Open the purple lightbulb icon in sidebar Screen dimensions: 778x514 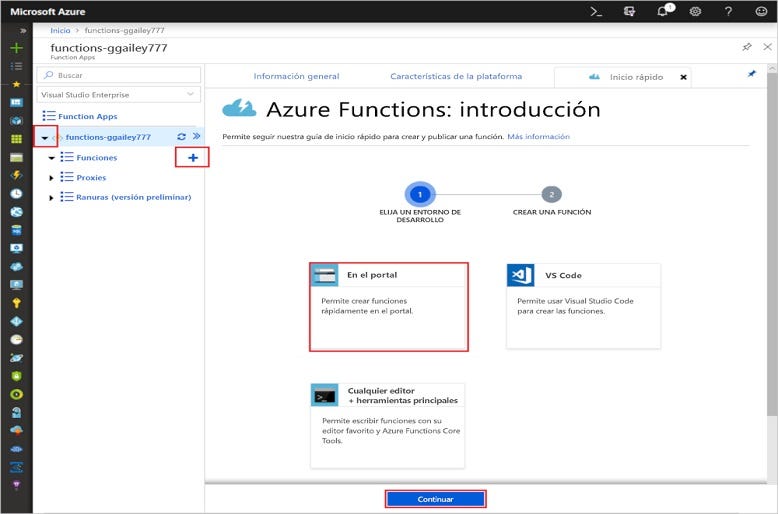16,485
